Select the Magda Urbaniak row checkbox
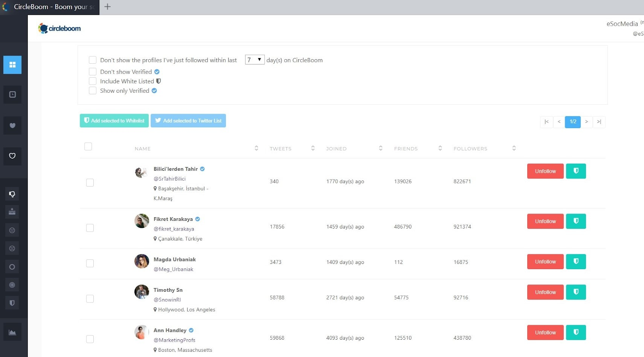This screenshot has height=357, width=644. tap(90, 263)
